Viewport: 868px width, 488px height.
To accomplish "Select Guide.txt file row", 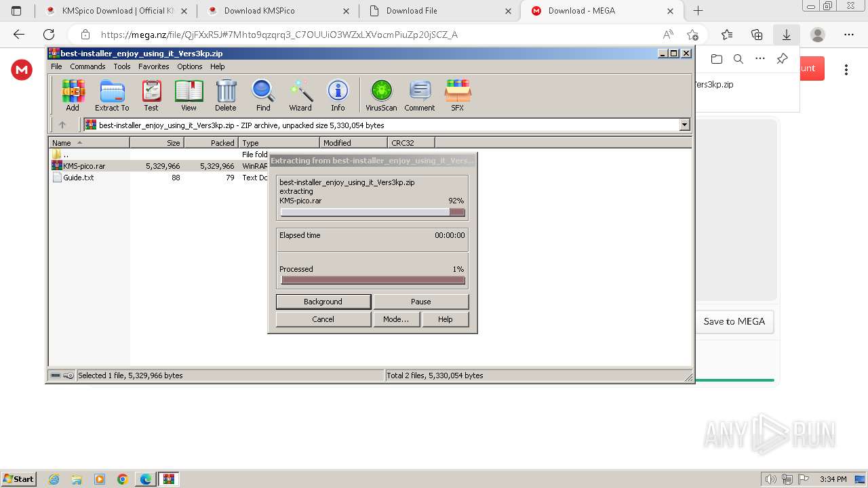I will tap(159, 178).
